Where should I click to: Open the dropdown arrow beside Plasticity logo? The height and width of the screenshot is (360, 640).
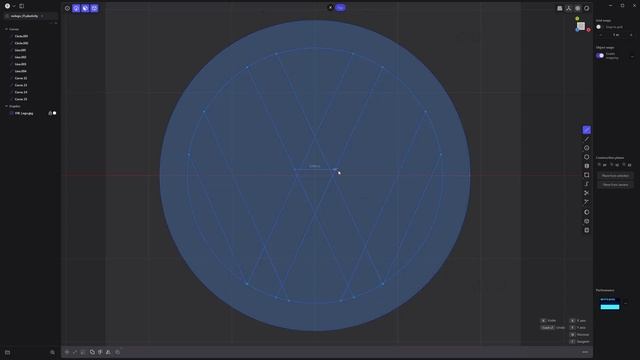(x=13, y=6)
